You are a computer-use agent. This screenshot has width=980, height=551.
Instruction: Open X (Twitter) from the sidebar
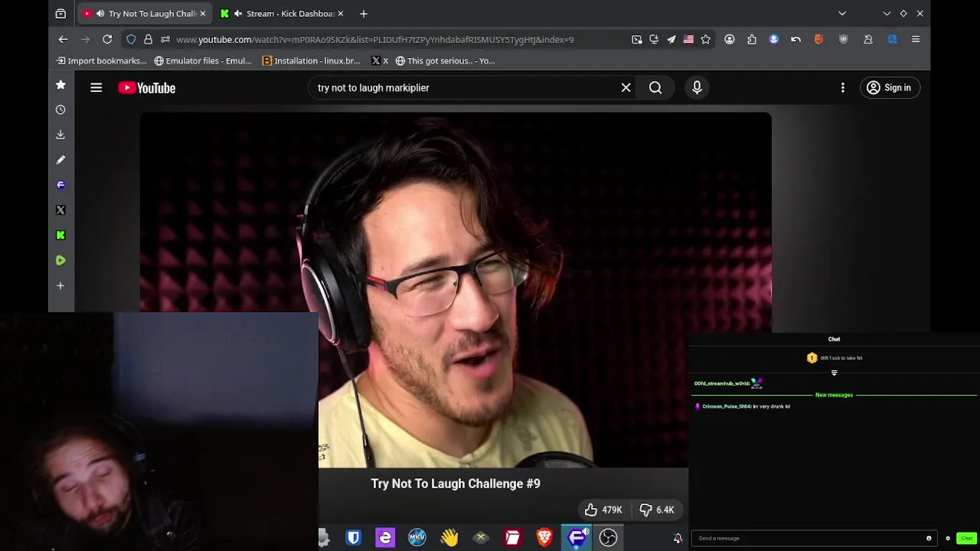60,210
